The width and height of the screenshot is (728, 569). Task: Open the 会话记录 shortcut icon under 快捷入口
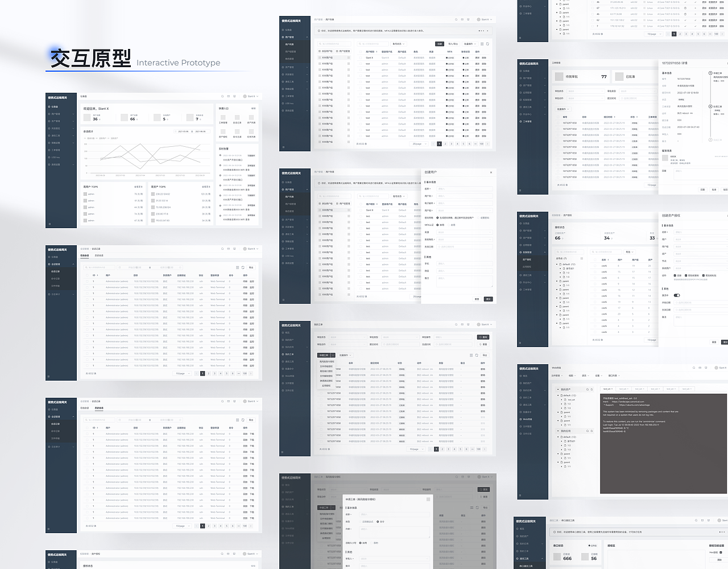point(237,117)
